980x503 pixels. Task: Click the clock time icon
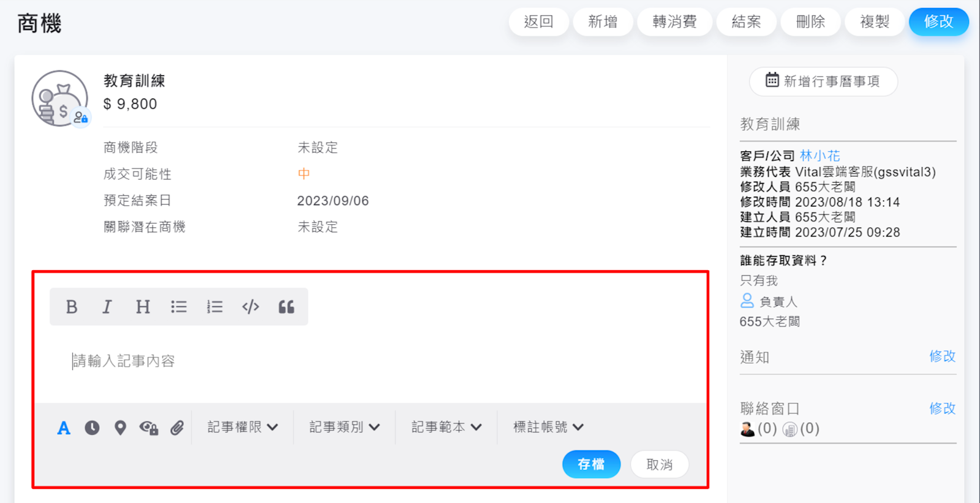pyautogui.click(x=92, y=428)
